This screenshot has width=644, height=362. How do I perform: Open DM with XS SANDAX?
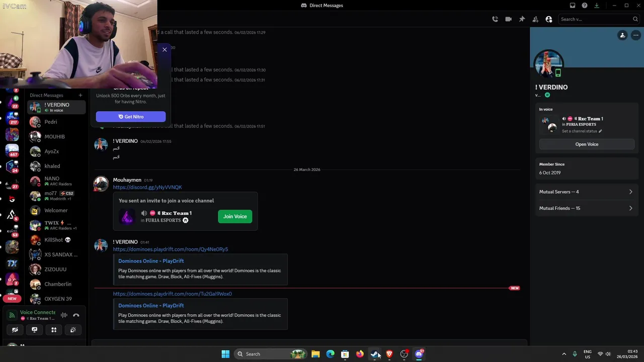click(57, 254)
